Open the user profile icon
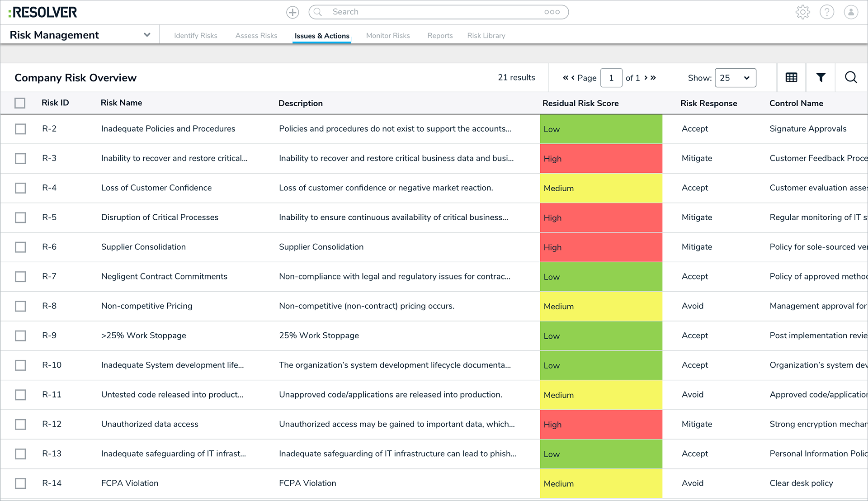The image size is (868, 501). pyautogui.click(x=851, y=12)
